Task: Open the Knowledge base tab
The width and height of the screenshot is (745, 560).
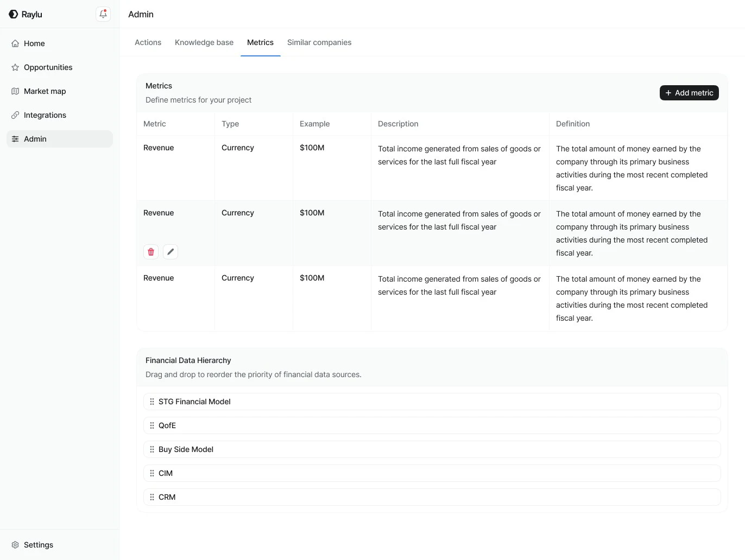Action: (x=204, y=42)
